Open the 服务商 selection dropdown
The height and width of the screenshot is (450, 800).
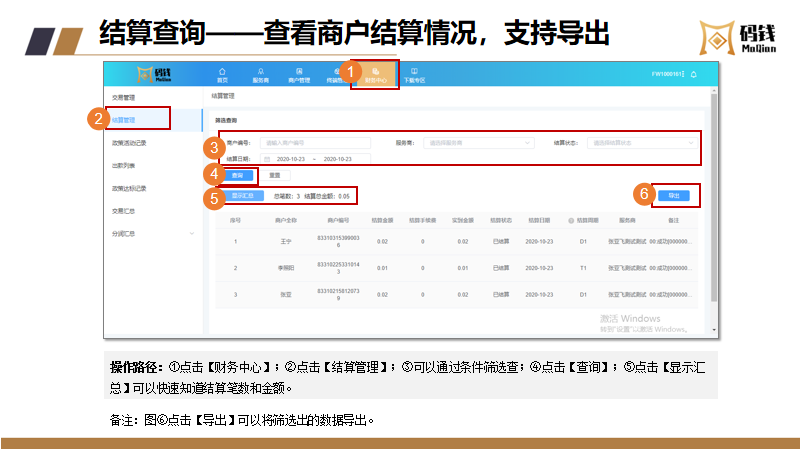[474, 143]
